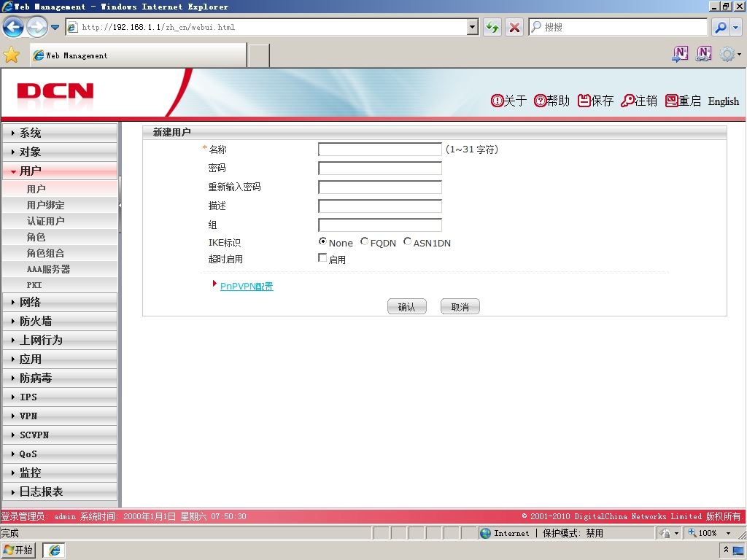
Task: Select the Web Management browser tab
Action: click(x=138, y=55)
